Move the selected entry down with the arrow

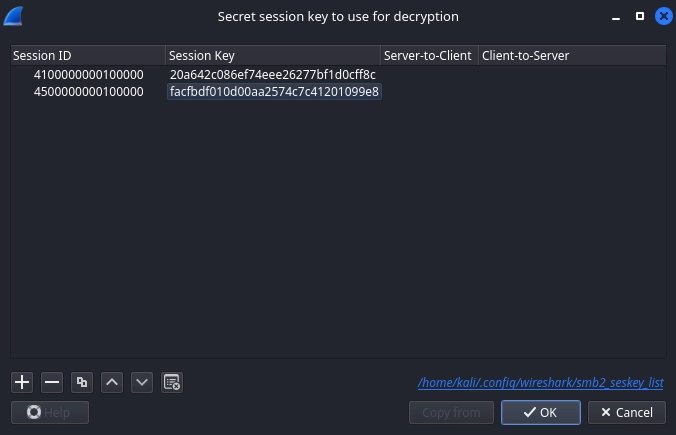click(142, 382)
